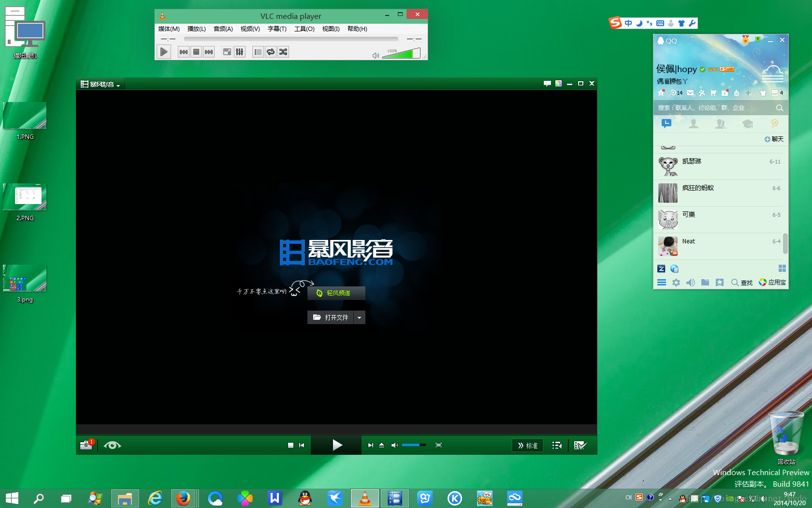
Task: Open chat with Neat
Action: click(x=718, y=246)
